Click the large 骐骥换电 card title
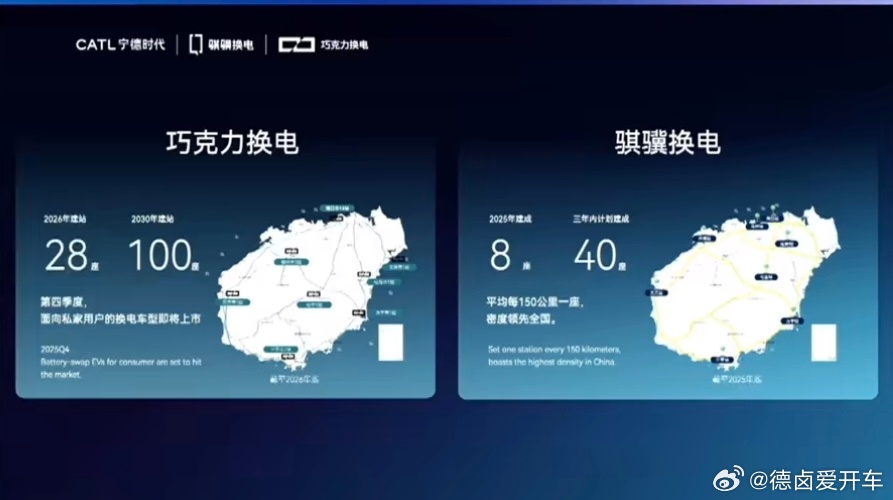 pyautogui.click(x=667, y=142)
